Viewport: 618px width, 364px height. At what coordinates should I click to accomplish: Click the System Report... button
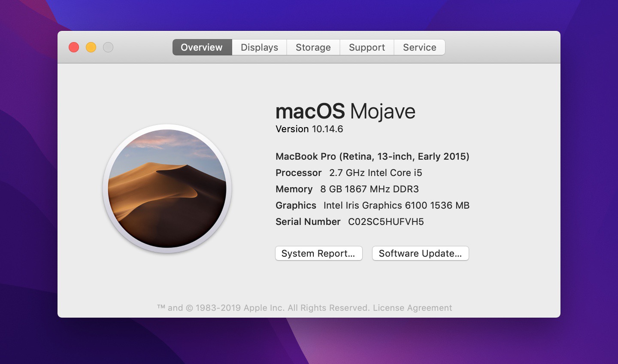click(318, 253)
